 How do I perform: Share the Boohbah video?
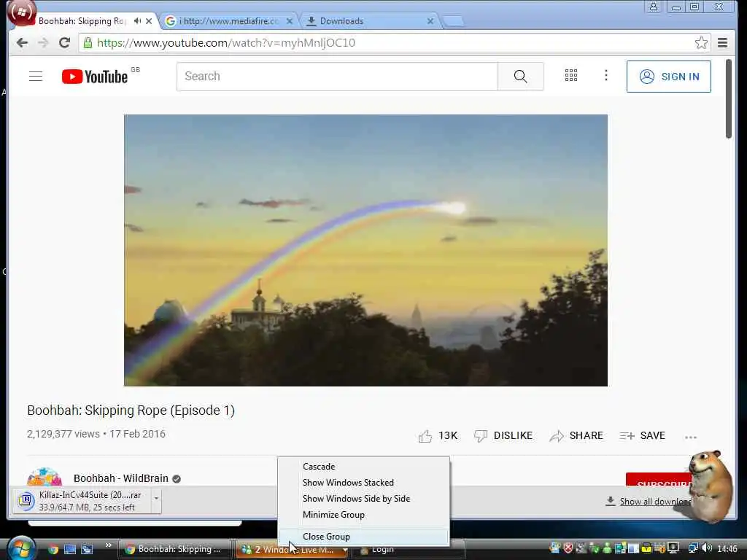(x=576, y=436)
